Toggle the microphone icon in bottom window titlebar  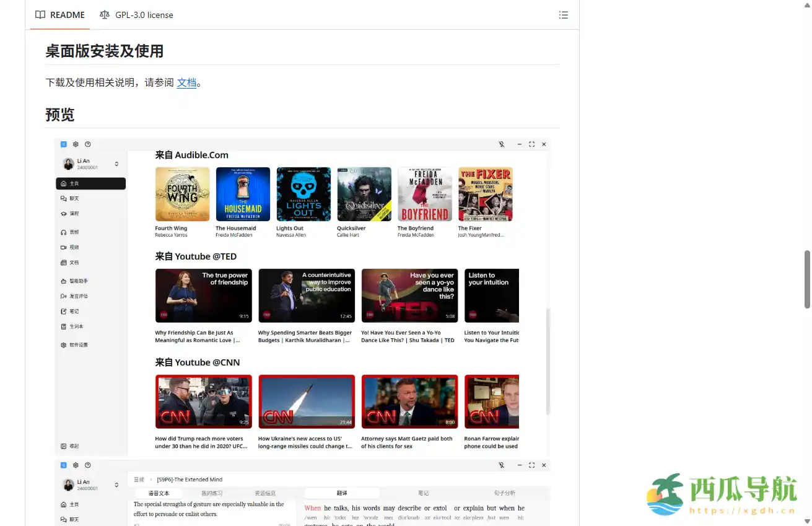(x=501, y=465)
